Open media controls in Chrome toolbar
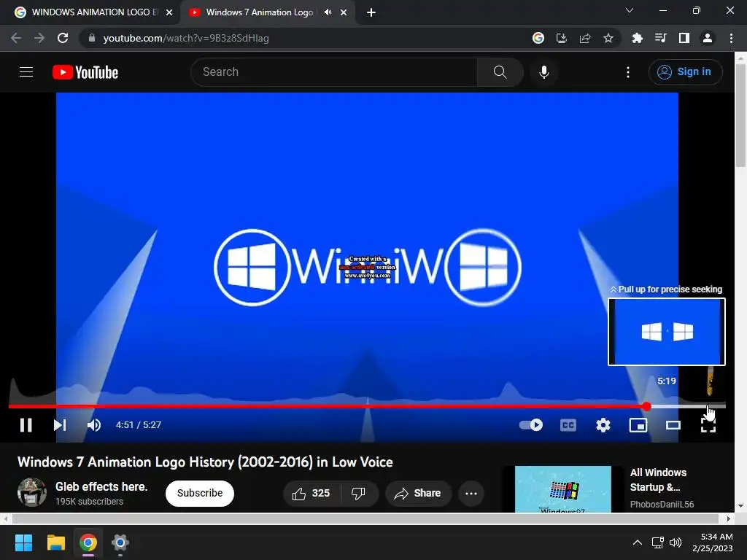 [660, 38]
